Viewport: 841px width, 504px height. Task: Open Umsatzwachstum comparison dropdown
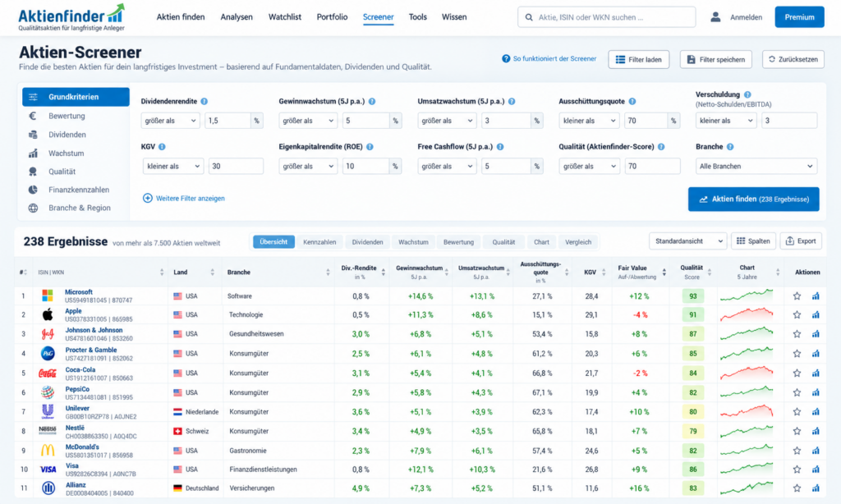pos(448,121)
